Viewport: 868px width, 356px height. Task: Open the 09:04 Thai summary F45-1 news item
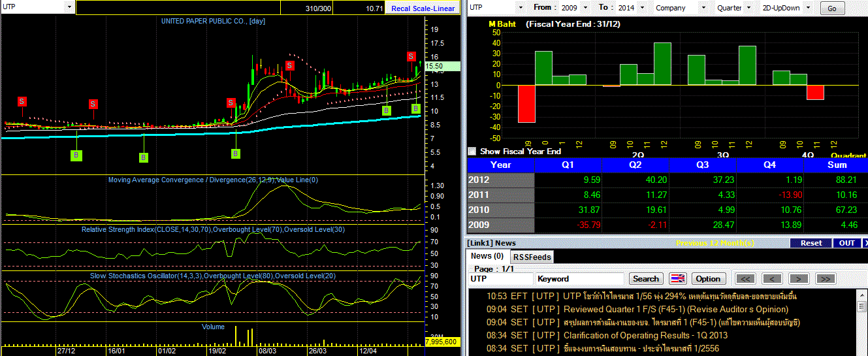tap(643, 322)
